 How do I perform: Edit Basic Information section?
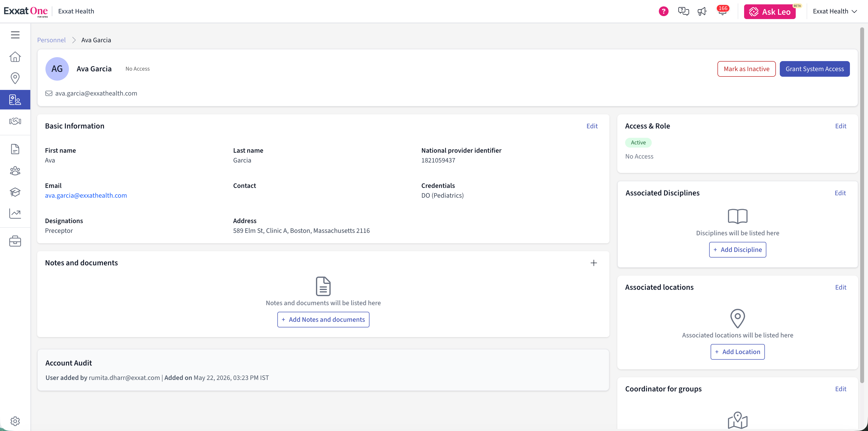[592, 126]
